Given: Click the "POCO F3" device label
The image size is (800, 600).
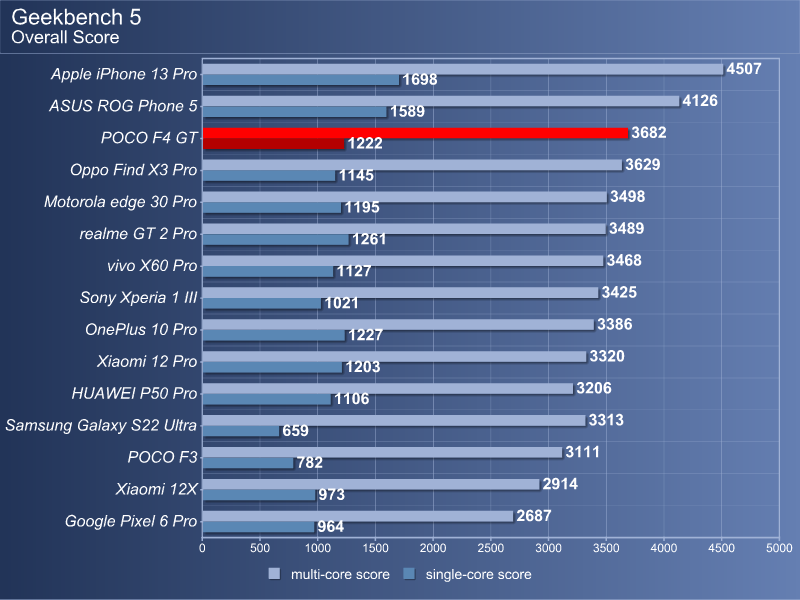Looking at the screenshot, I should [162, 457].
